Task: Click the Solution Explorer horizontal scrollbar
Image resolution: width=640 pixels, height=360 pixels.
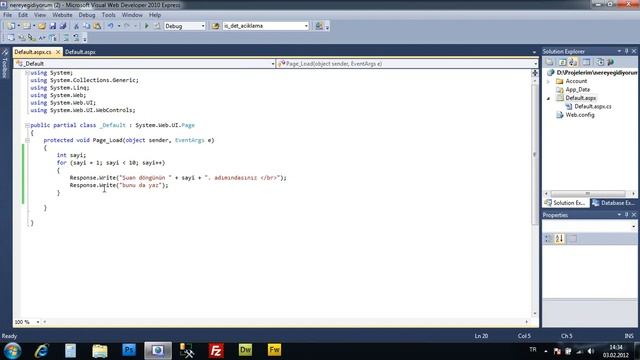Action: pos(589,193)
